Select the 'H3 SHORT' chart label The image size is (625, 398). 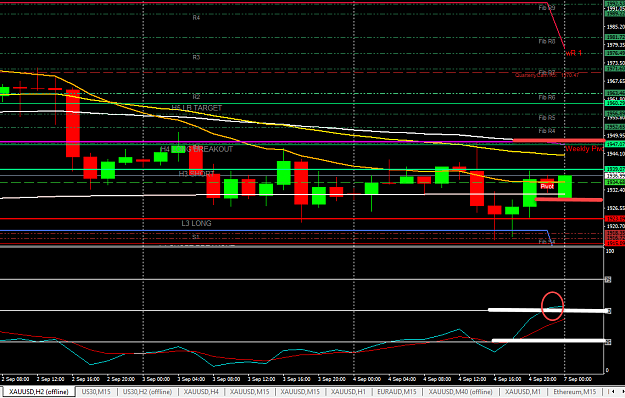[196, 174]
